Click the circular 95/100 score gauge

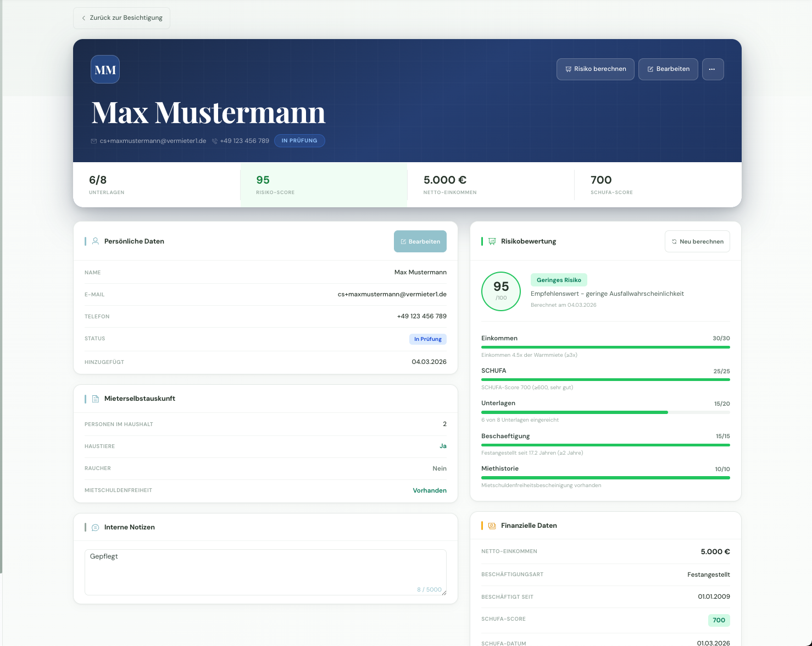501,291
